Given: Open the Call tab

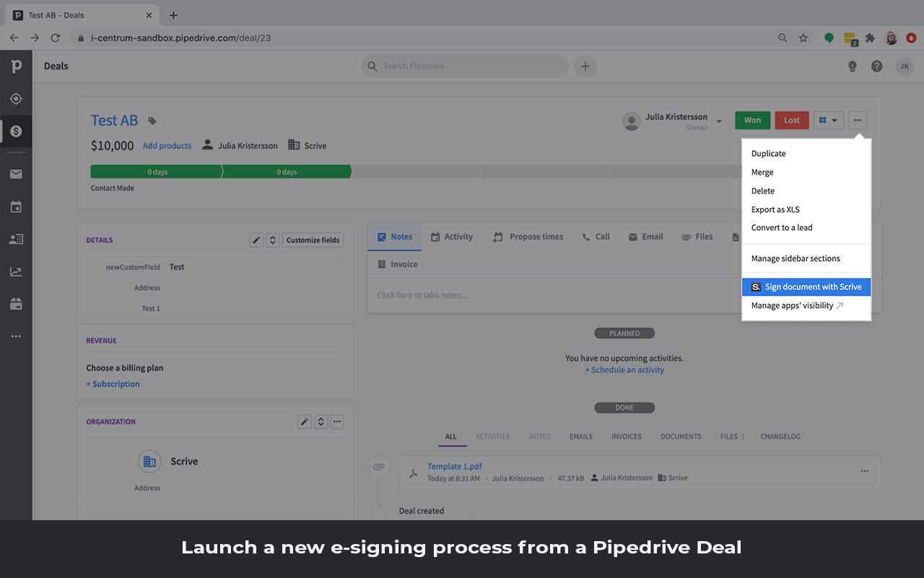Looking at the screenshot, I should [596, 237].
